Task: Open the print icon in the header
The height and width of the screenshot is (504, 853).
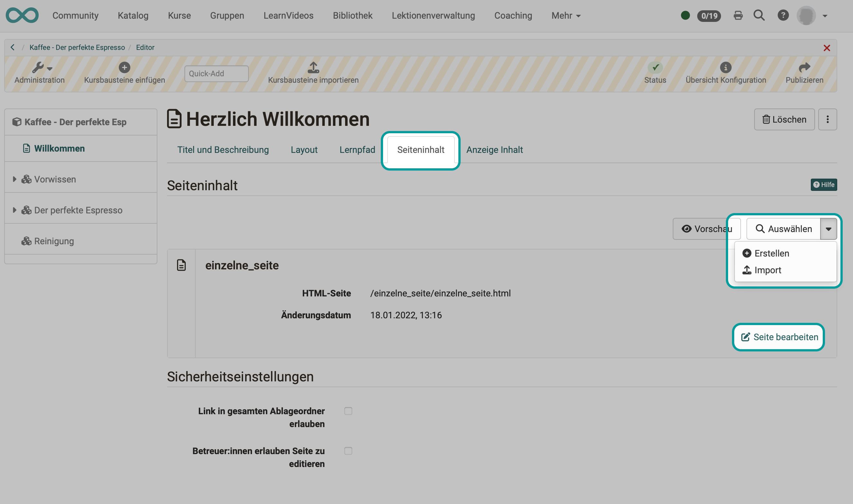Action: (737, 15)
